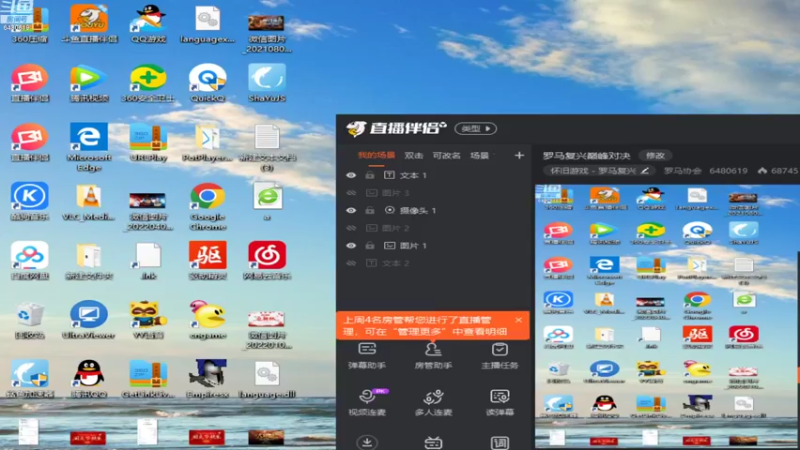Click the pencil icon beside 怀旧游戏 - 罗马复兴

tap(645, 170)
